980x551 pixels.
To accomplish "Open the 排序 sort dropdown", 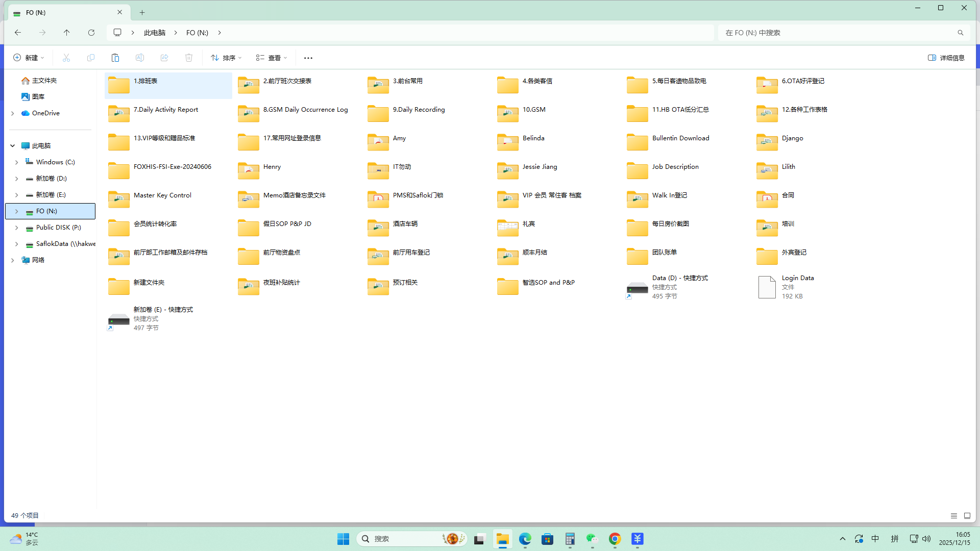I will click(x=226, y=58).
